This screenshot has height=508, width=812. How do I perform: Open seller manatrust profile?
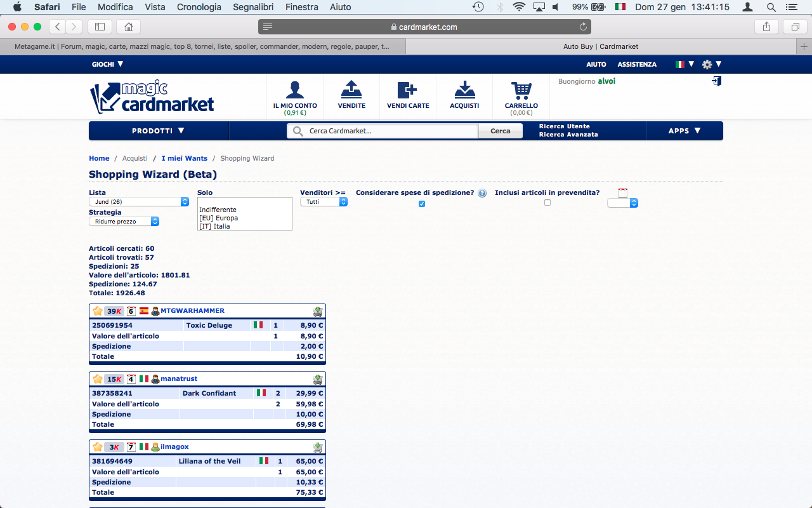coord(179,379)
